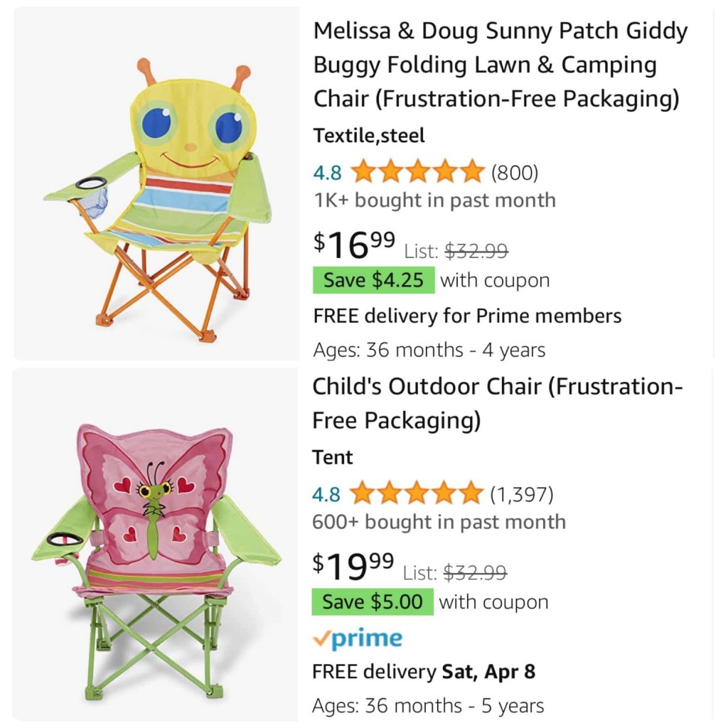Screen dimensions: 728x728
Task: Click the $16.99 price
Action: [354, 245]
